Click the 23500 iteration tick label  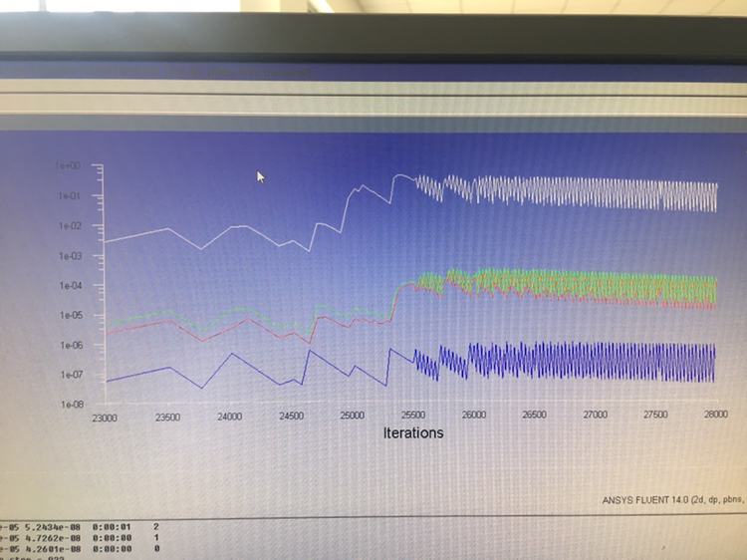[x=167, y=418]
